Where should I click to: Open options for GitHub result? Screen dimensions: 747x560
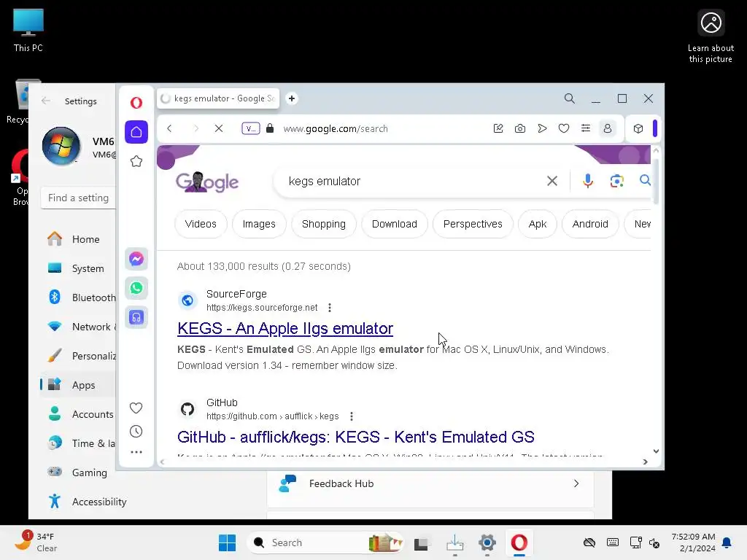click(352, 416)
